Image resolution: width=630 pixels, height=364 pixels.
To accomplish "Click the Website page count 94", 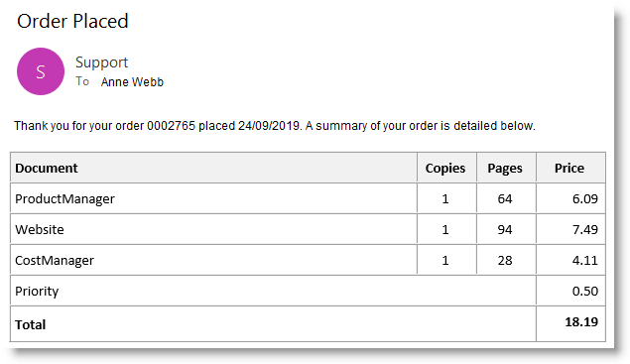I will (505, 229).
